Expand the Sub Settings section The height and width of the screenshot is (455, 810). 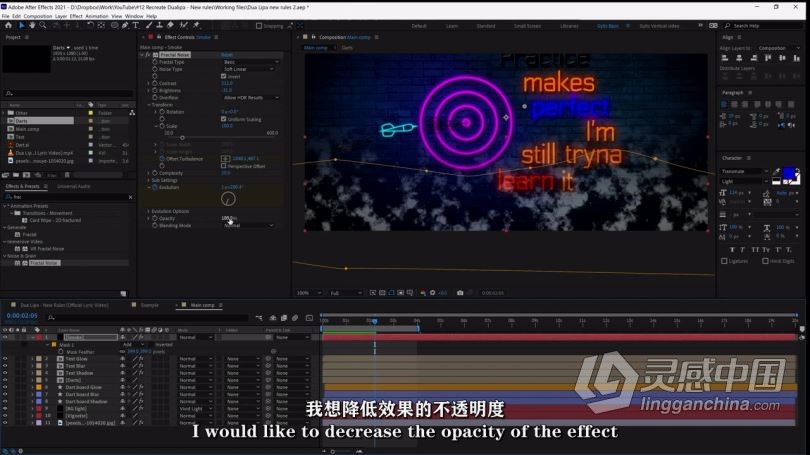148,180
